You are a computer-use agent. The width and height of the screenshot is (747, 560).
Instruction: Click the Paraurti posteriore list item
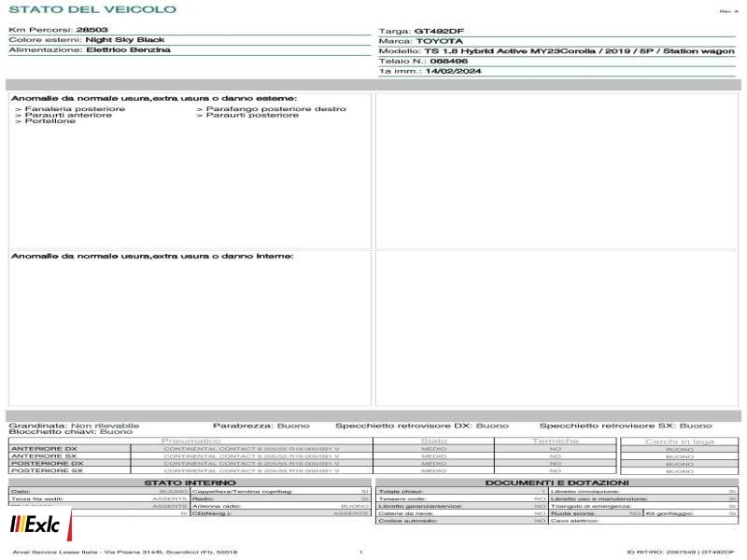247,115
